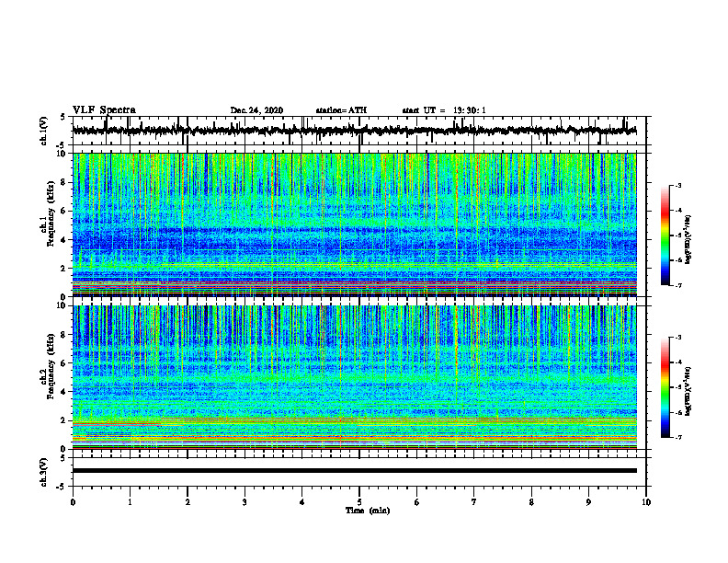Click the ch.1 spectrogram color scale bar
This screenshot has width=728, height=563.
[665, 236]
